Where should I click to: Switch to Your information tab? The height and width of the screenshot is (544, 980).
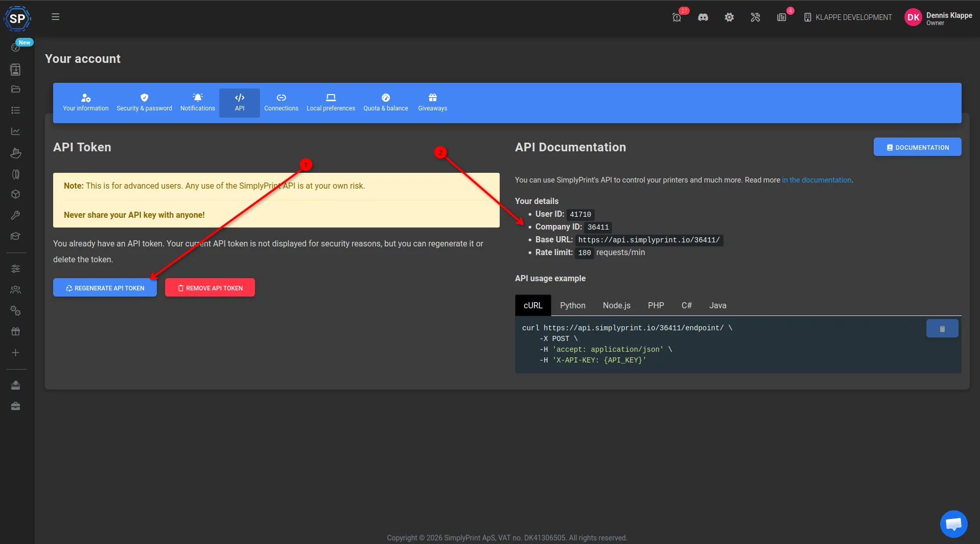pyautogui.click(x=86, y=103)
